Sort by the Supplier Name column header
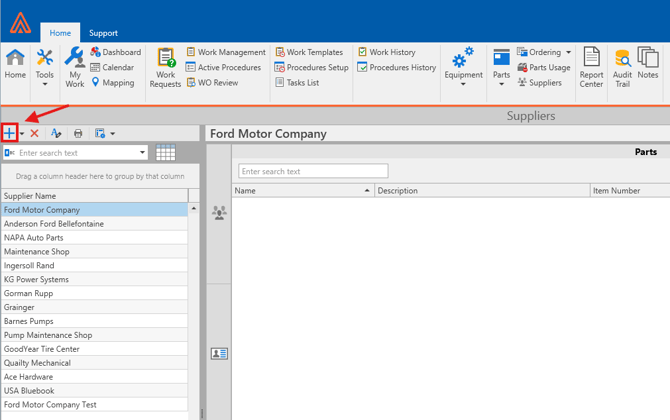The image size is (670, 420). 94,196
